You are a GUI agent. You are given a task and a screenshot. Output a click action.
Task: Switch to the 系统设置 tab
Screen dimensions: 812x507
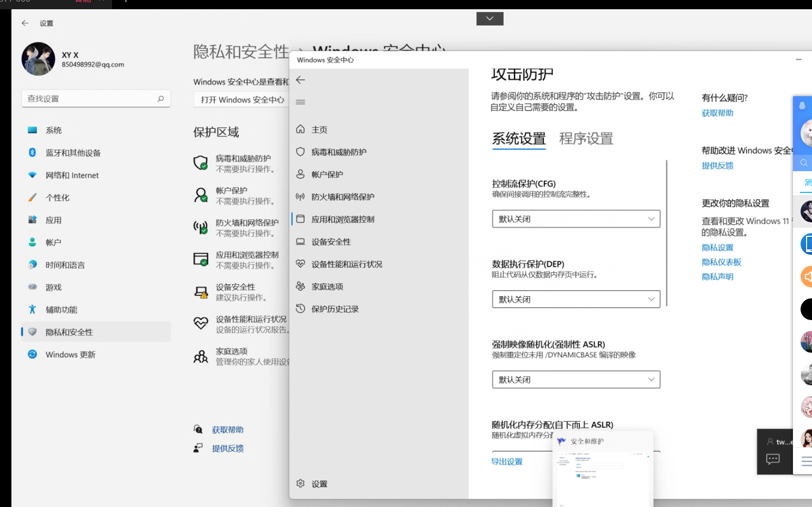(519, 139)
